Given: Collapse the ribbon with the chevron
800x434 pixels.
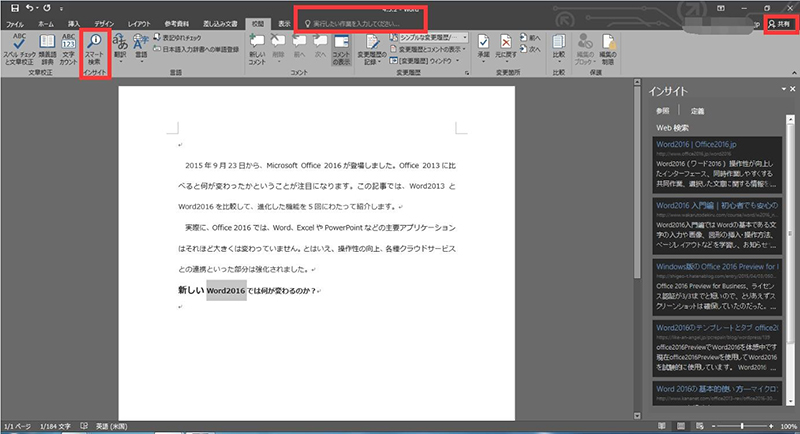Looking at the screenshot, I should click(x=794, y=73).
